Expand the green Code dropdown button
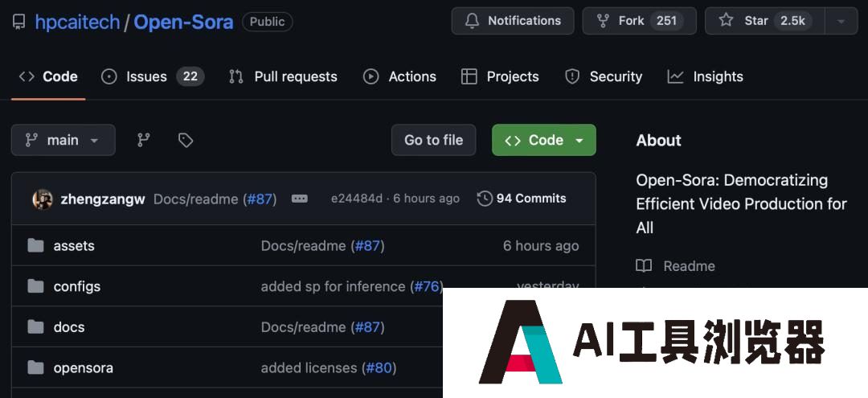 pos(543,140)
